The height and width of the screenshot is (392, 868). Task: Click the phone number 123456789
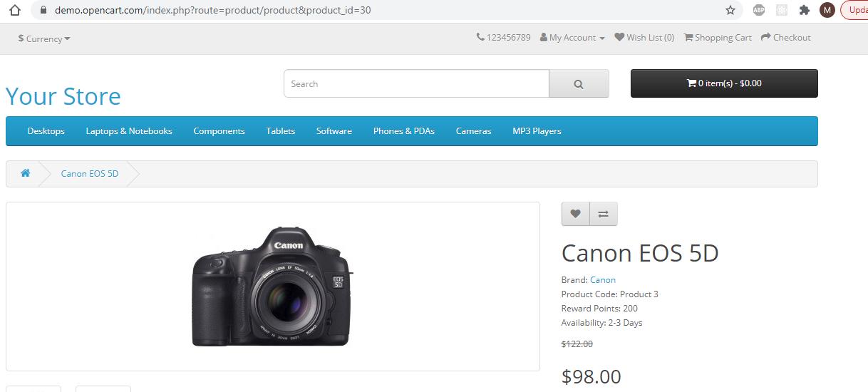503,37
